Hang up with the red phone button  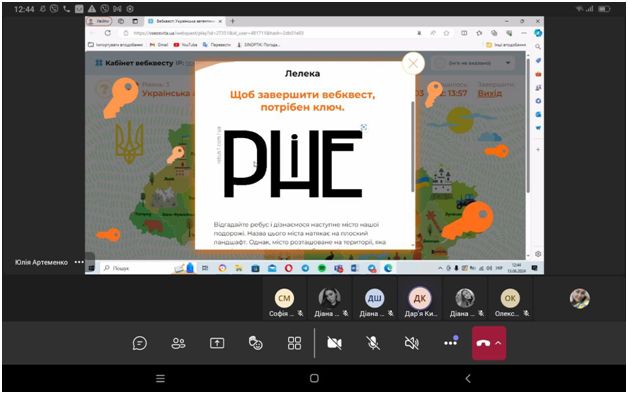[x=483, y=343]
